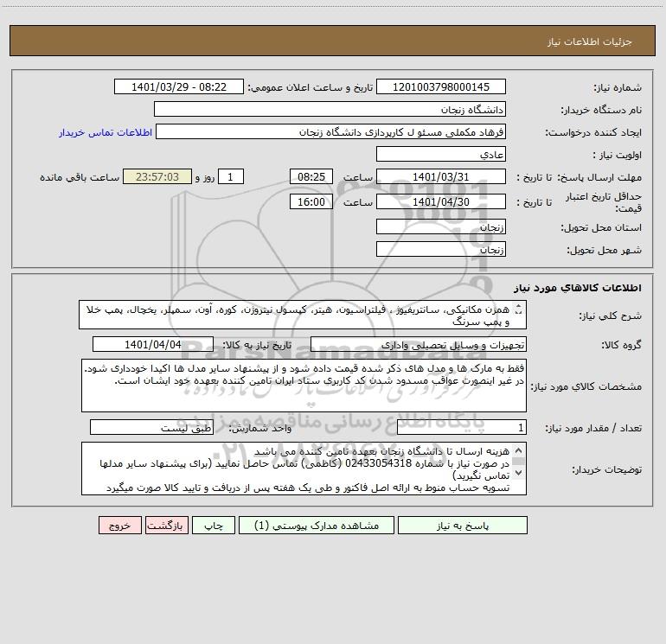Click response deadline time 08:25
The image size is (666, 644).
(311, 176)
